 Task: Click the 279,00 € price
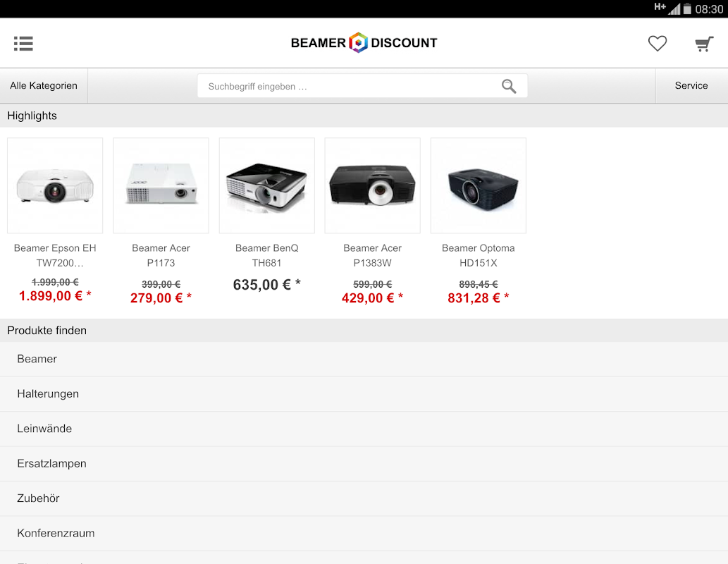[161, 298]
